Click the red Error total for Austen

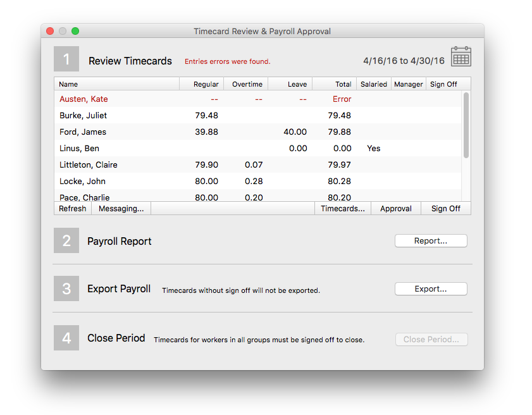(342, 99)
